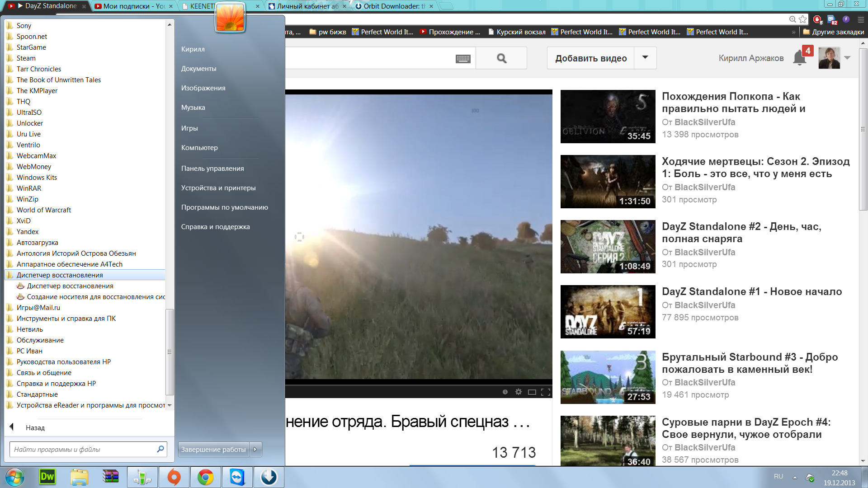868x488 pixels.
Task: Open video player settings gear
Action: click(519, 392)
